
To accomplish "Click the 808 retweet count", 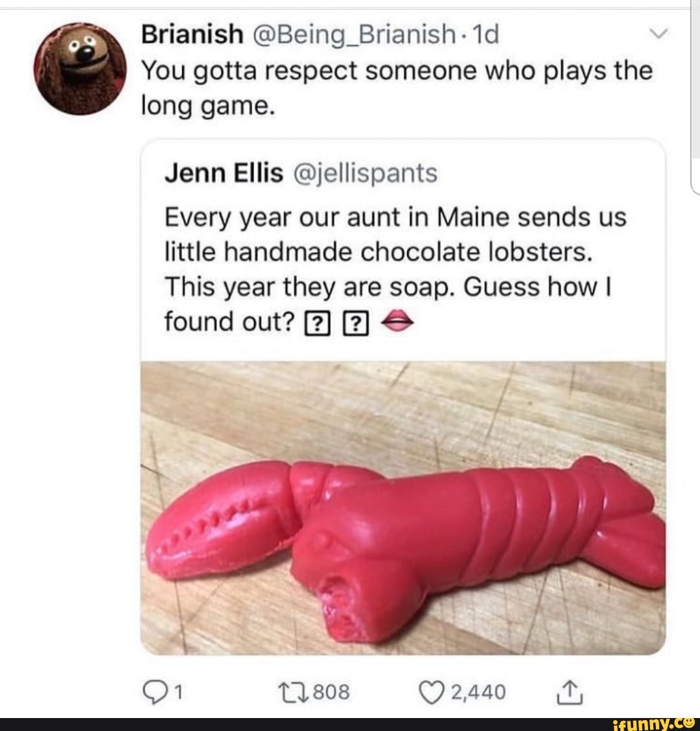I will coord(332,692).
